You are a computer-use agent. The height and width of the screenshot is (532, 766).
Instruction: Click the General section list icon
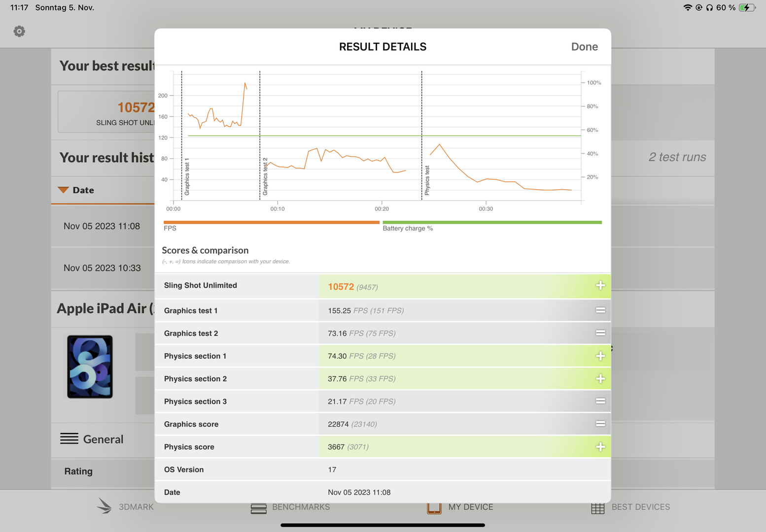click(69, 438)
